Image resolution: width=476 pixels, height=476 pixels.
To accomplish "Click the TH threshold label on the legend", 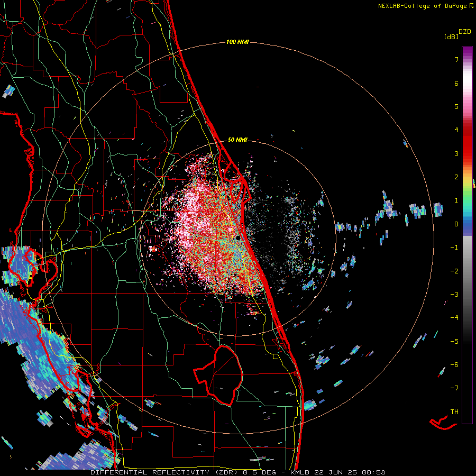I will [x=454, y=412].
